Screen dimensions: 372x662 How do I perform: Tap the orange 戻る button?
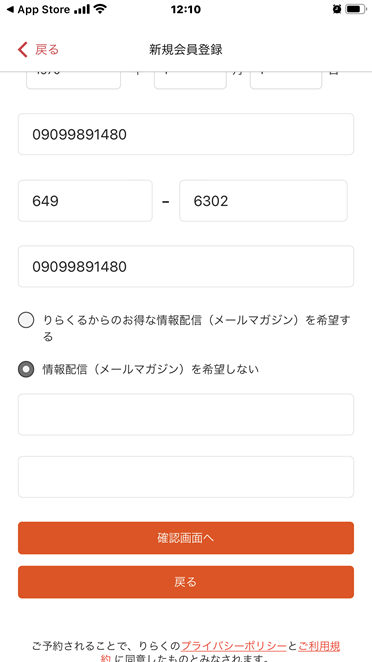click(x=186, y=582)
